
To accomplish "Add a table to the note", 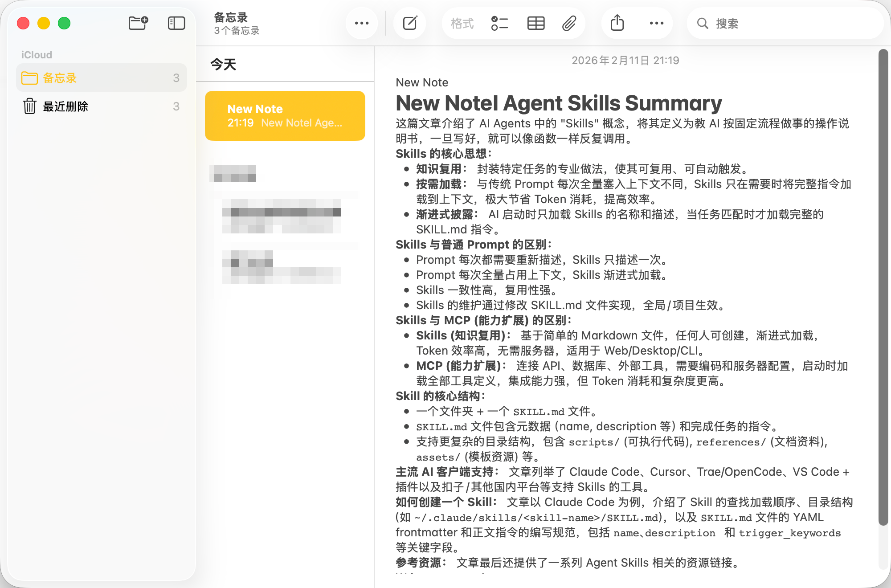I will pos(535,23).
